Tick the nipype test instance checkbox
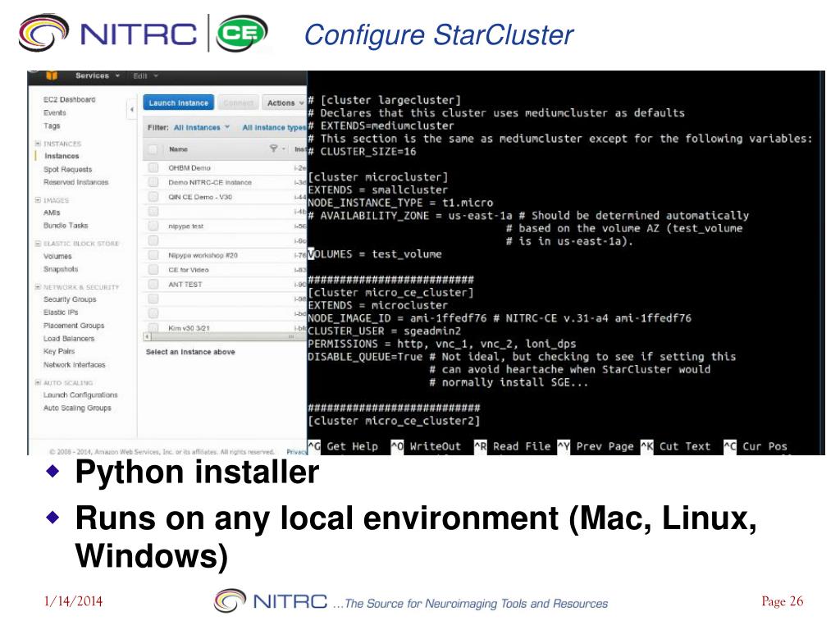Screen dimensions: 840x630 pyautogui.click(x=153, y=226)
